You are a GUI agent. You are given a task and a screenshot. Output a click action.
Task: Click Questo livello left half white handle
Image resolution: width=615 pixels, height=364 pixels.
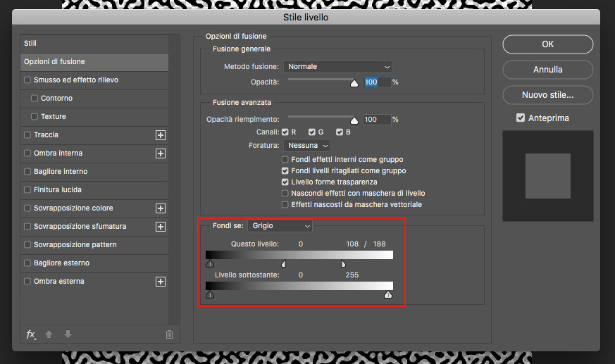[x=284, y=264]
